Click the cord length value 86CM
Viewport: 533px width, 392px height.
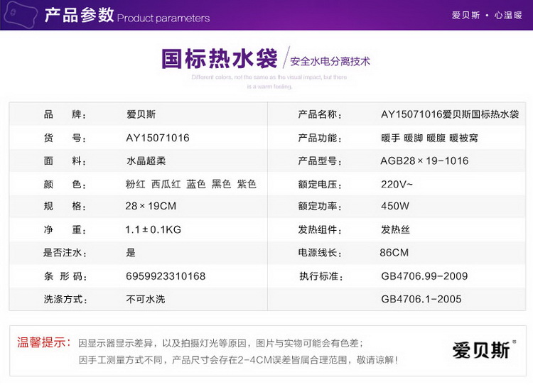[x=394, y=252]
